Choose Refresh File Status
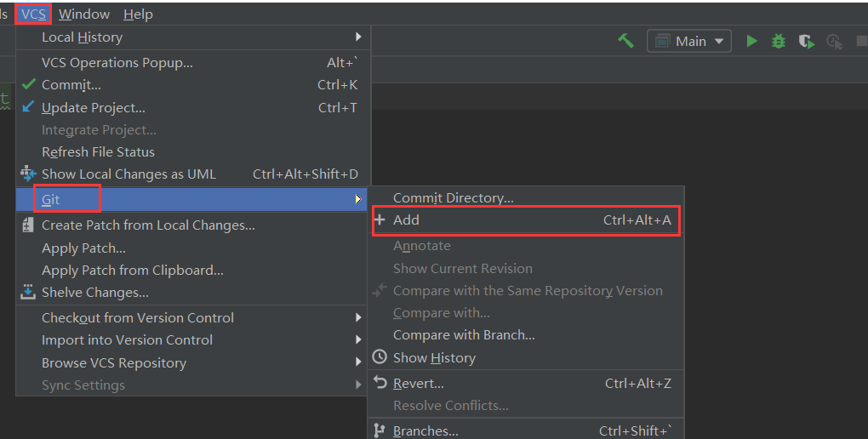This screenshot has height=439, width=868. tap(193, 151)
